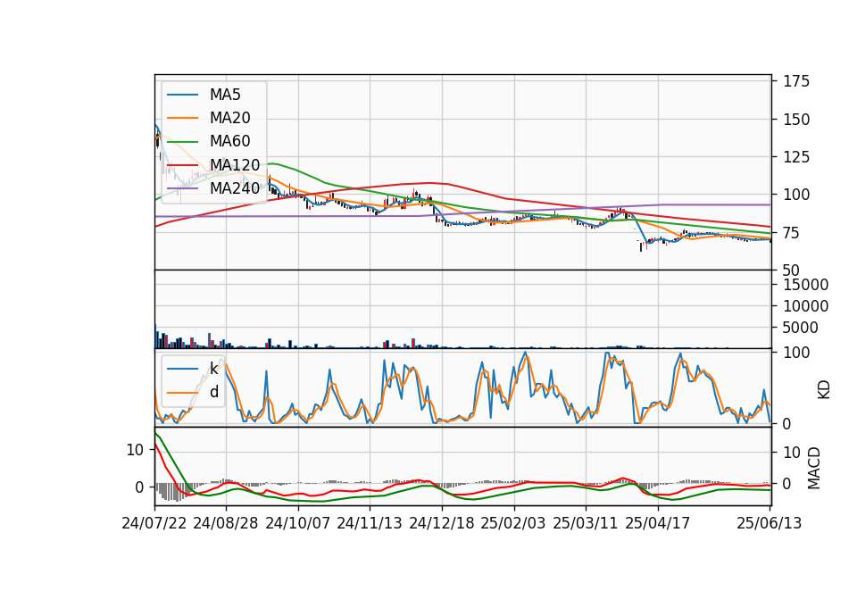Click the 24/07/22 date axis label
Viewport: 857px width, 616px height.
[x=154, y=523]
